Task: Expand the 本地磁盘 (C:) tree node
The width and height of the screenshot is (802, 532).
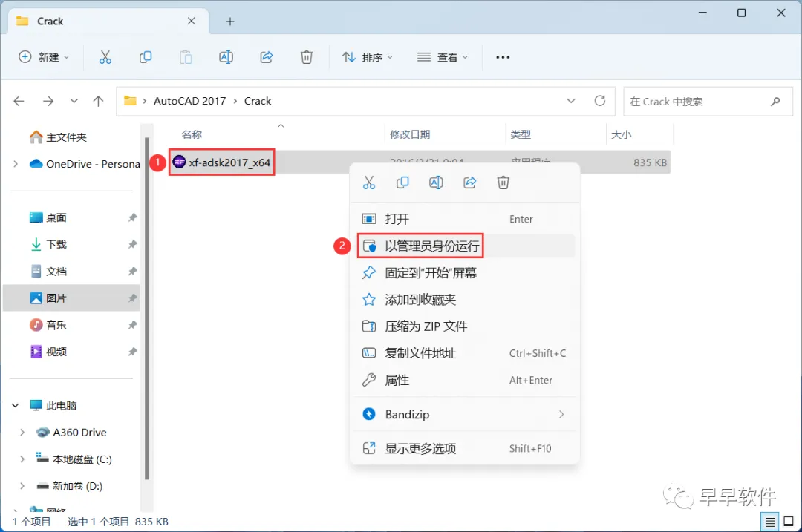Action: [22, 459]
